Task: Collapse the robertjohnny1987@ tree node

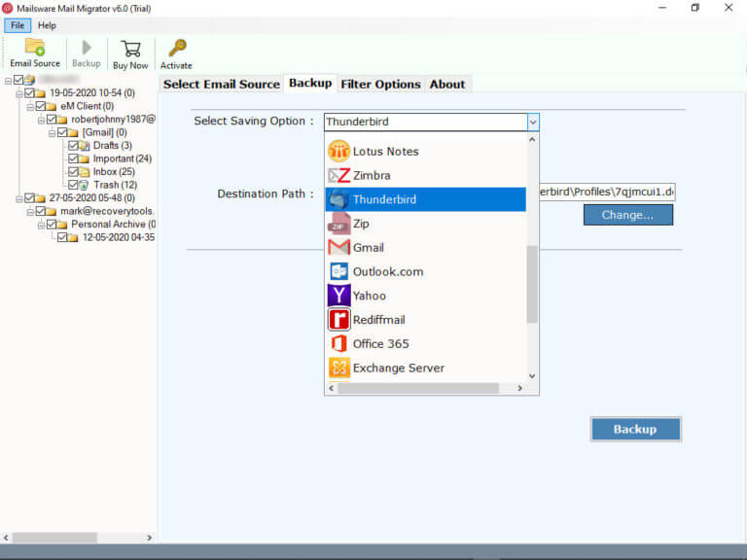Action: pyautogui.click(x=41, y=121)
